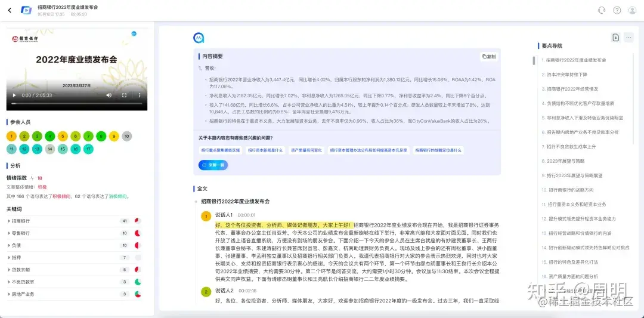Navigate to 3. 招商银行2022年经营情况

tap(569, 89)
